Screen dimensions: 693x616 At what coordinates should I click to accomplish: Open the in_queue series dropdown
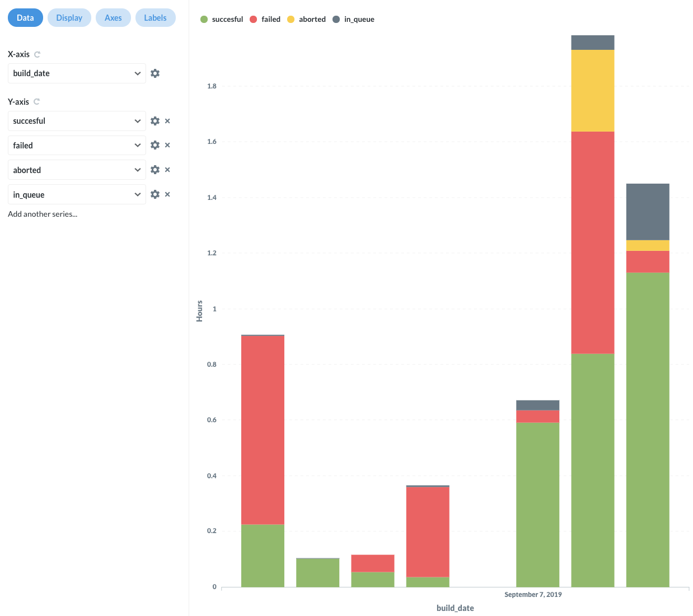coord(77,194)
